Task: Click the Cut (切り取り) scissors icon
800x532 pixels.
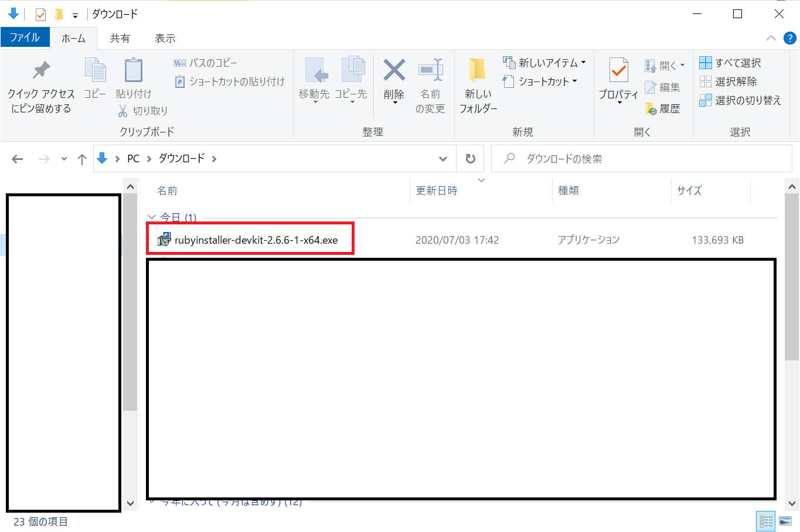Action: (122, 111)
